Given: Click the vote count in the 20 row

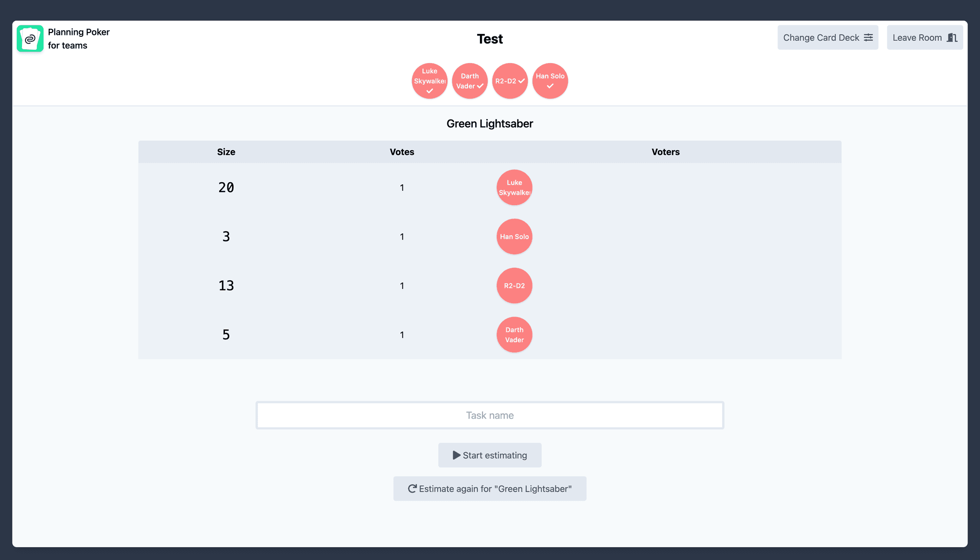Looking at the screenshot, I should pos(402,188).
